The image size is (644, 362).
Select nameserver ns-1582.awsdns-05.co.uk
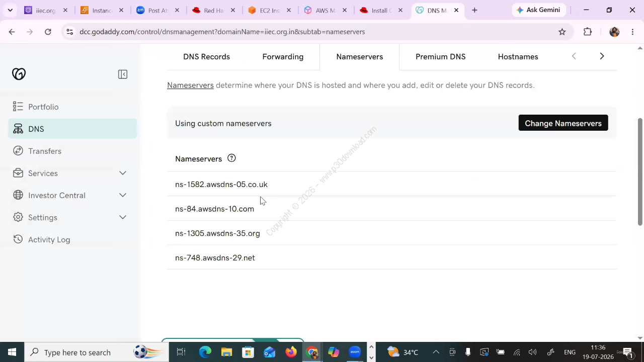221,185
